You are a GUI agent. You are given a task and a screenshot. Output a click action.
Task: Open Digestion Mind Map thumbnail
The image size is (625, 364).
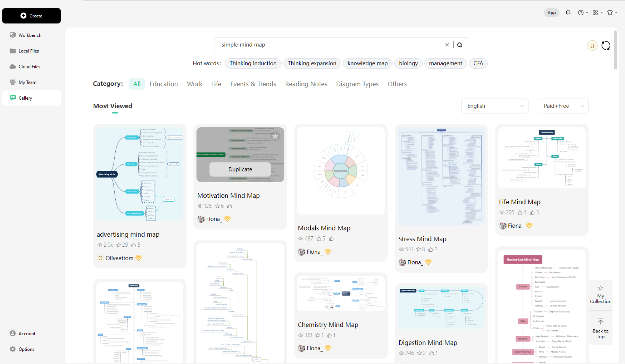pos(441,308)
